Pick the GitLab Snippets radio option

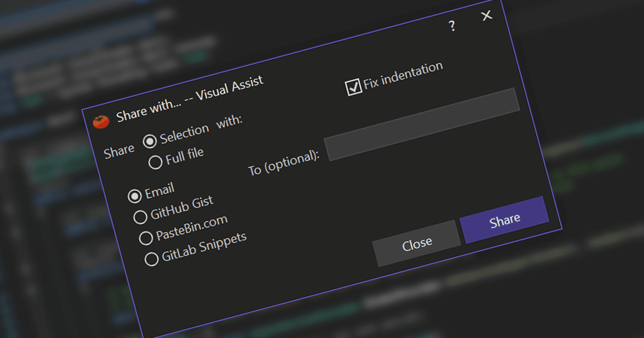pos(152,259)
